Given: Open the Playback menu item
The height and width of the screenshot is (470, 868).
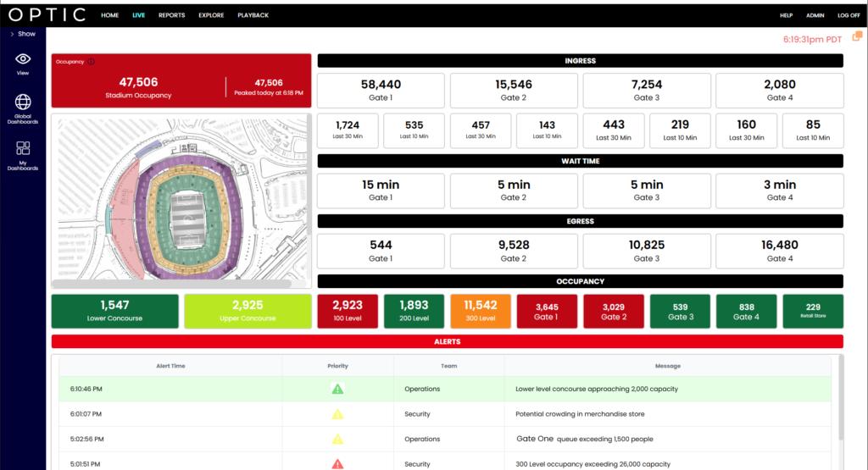Looking at the screenshot, I should coord(253,15).
